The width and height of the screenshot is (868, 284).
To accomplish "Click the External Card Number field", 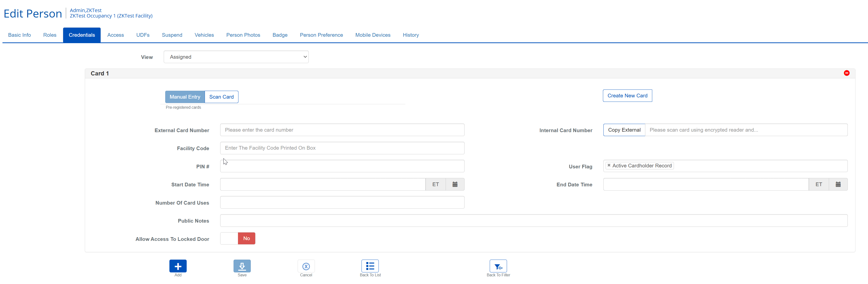I will [x=342, y=130].
